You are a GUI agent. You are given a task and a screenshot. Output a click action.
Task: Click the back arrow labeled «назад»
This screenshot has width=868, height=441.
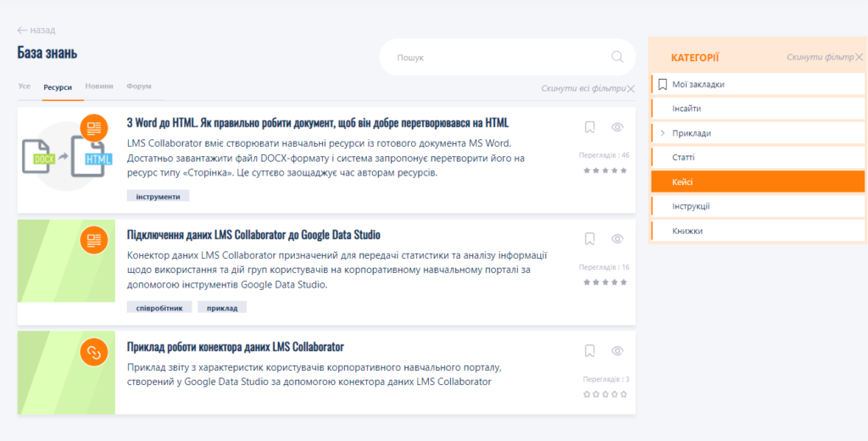(36, 30)
